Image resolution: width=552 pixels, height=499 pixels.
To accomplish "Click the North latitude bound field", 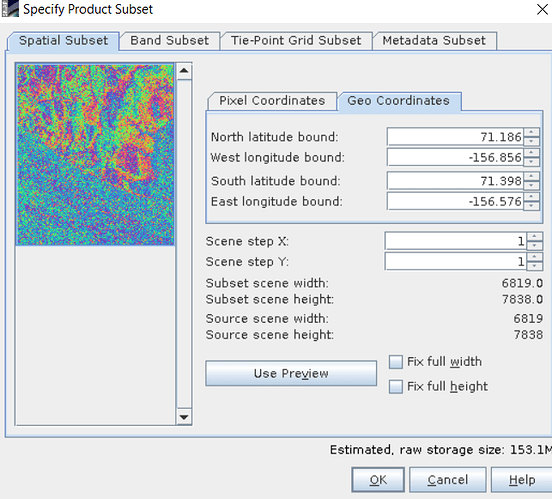I will (x=455, y=137).
